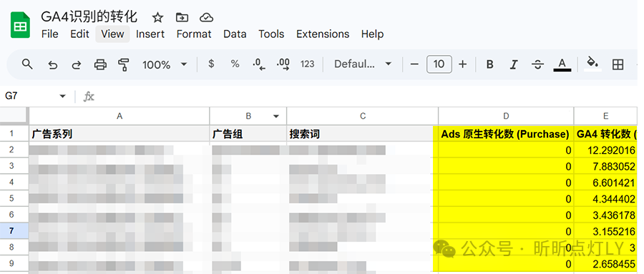Increase decimal places
The width and height of the screenshot is (644, 274).
pos(283,64)
